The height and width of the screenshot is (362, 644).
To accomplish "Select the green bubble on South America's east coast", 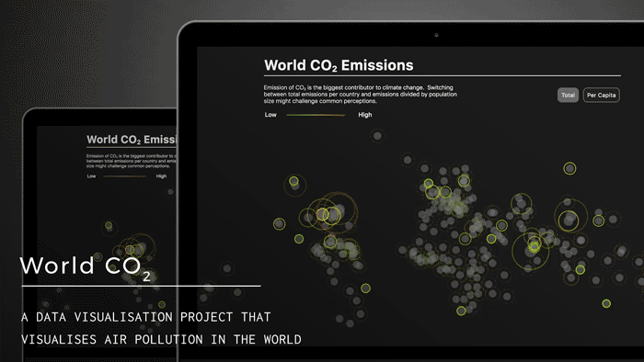I will pyautogui.click(x=365, y=288).
